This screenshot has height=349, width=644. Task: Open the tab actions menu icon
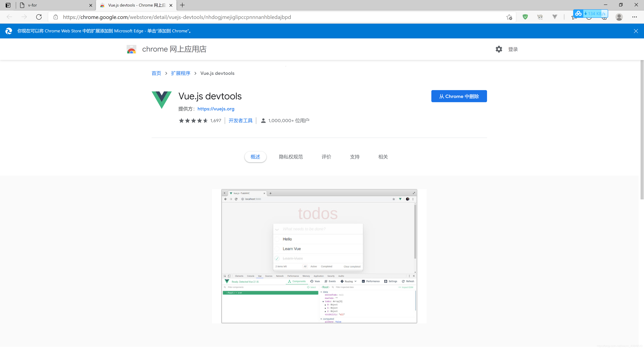(8, 5)
